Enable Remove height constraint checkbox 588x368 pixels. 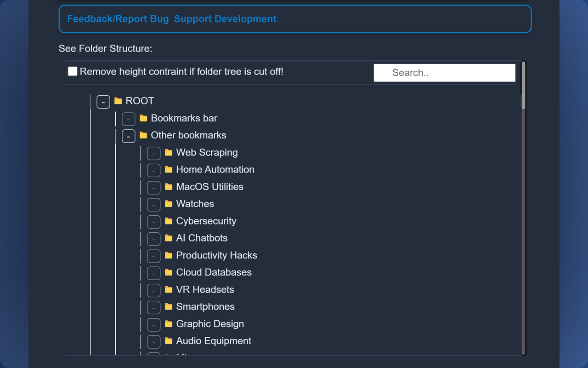point(73,71)
